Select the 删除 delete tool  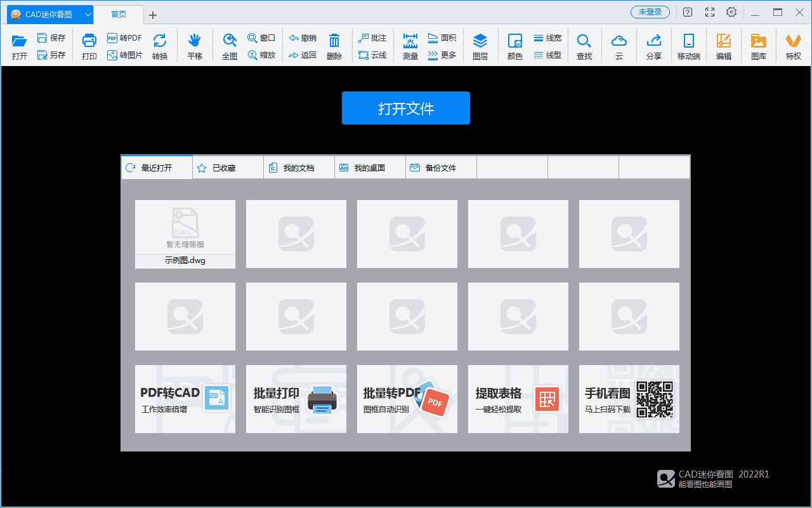(334, 45)
